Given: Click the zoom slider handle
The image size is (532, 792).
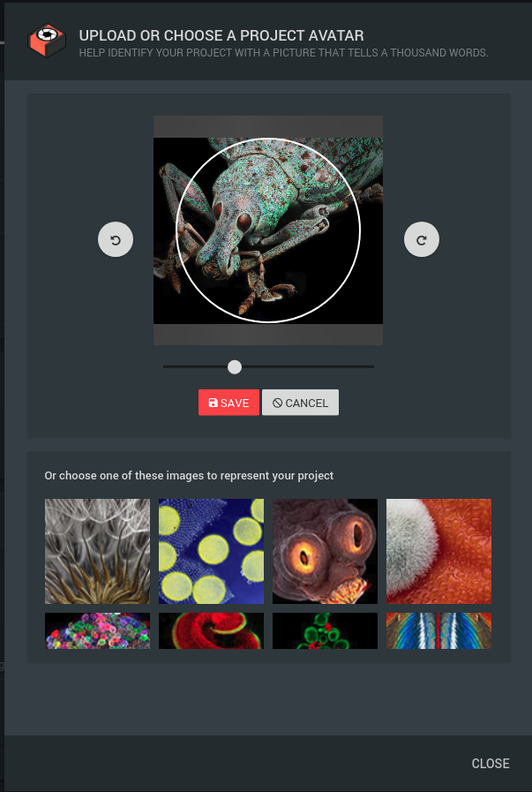Looking at the screenshot, I should click(235, 366).
